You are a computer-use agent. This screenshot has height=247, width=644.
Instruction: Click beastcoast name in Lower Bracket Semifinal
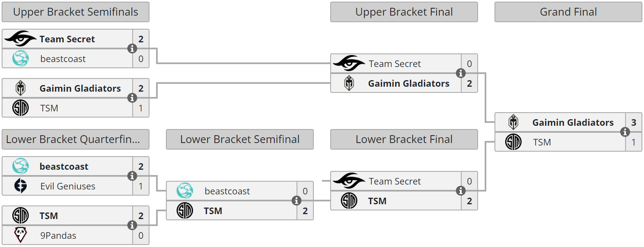[x=227, y=191]
